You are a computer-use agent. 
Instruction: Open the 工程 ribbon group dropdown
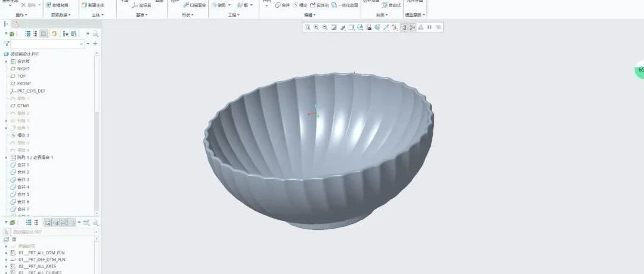pos(234,15)
